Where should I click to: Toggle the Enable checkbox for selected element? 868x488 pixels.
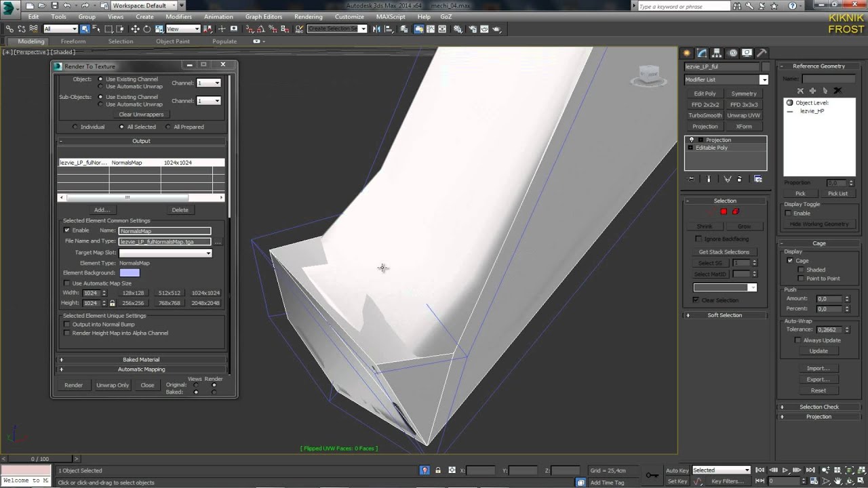(x=66, y=230)
